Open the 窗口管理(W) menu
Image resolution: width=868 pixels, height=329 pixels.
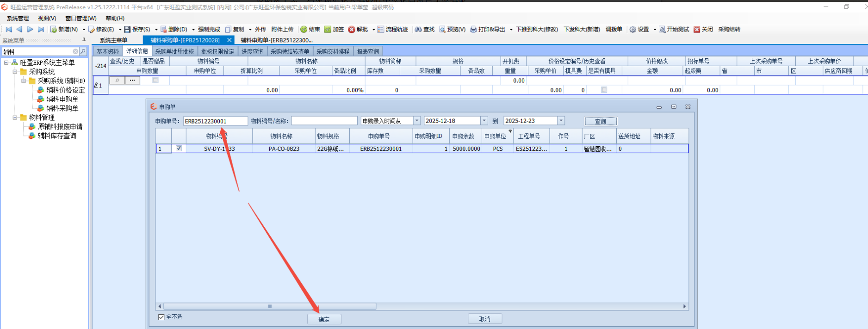[81, 18]
